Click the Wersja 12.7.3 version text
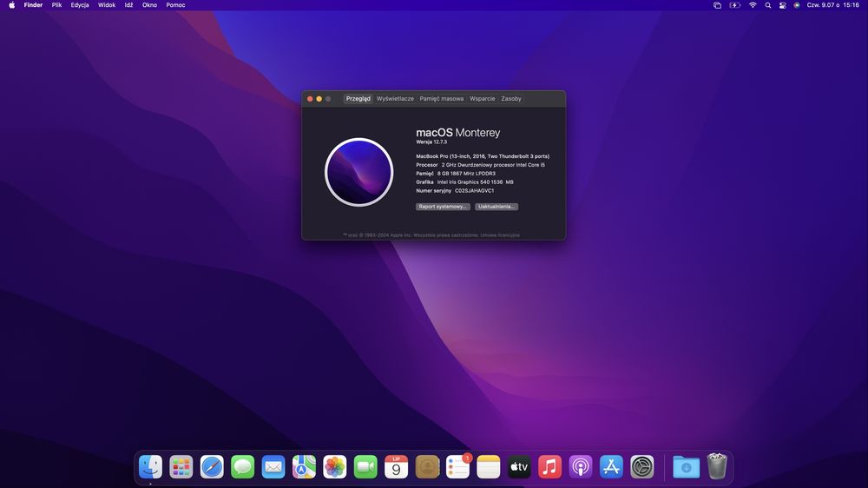Screen dimensions: 868x488 431,142
